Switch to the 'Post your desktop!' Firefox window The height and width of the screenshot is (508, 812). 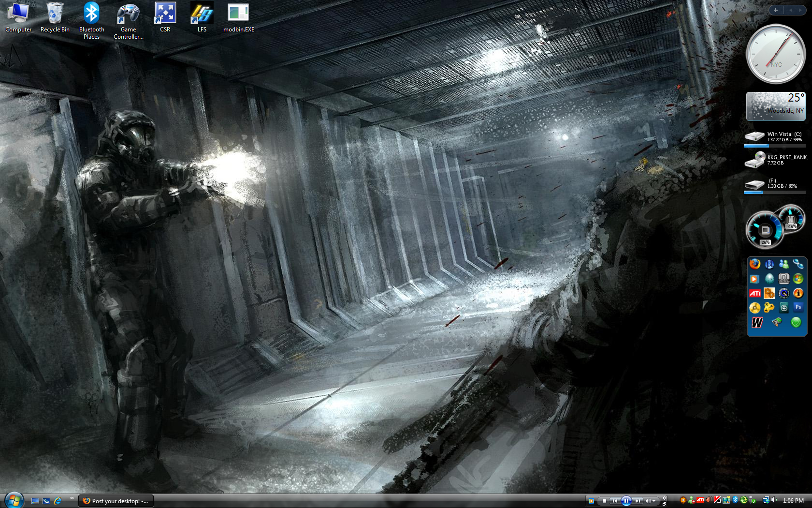(x=116, y=501)
